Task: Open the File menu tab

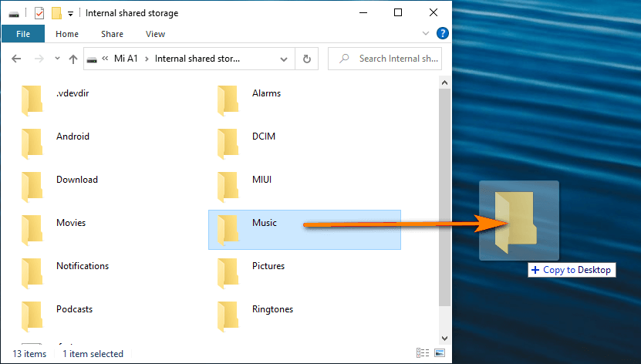Action: pyautogui.click(x=23, y=34)
